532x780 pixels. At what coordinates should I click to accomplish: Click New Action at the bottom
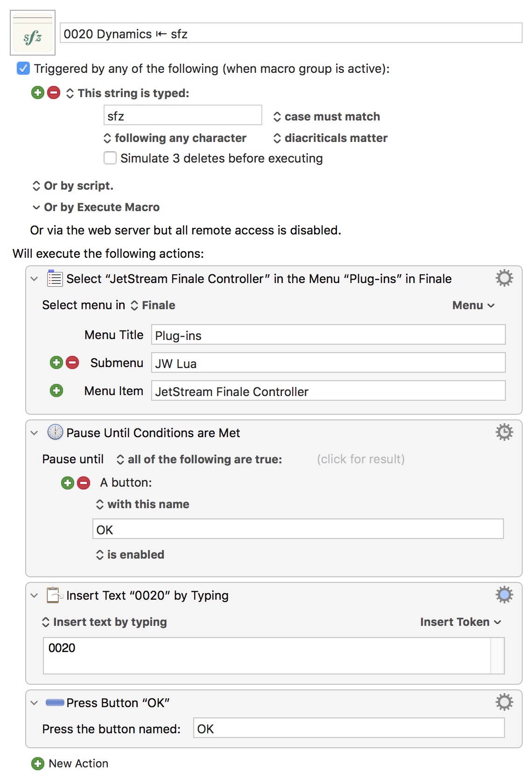(x=70, y=764)
